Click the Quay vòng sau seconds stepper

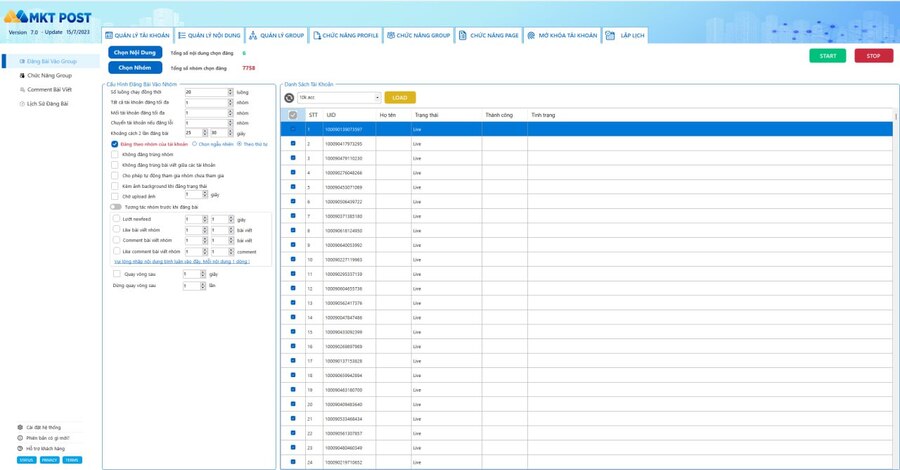[x=203, y=274]
